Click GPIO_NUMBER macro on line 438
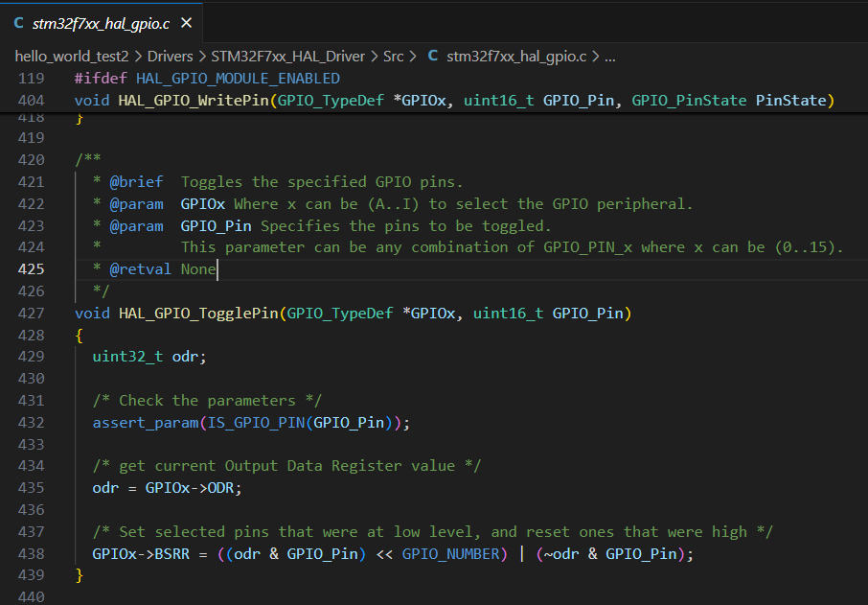This screenshot has width=868, height=605. coord(450,554)
